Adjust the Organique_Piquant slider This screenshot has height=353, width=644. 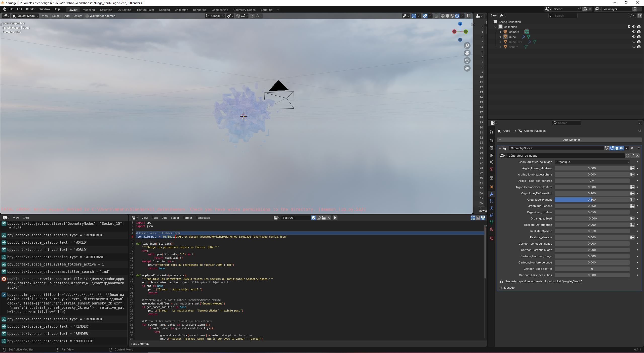(x=592, y=200)
